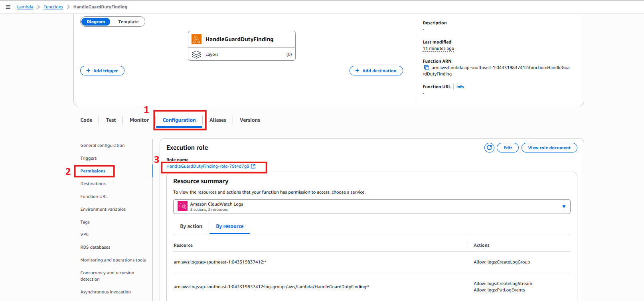Open HandleGuardDutyFinding-role-79t4o7g9 link

[208, 166]
